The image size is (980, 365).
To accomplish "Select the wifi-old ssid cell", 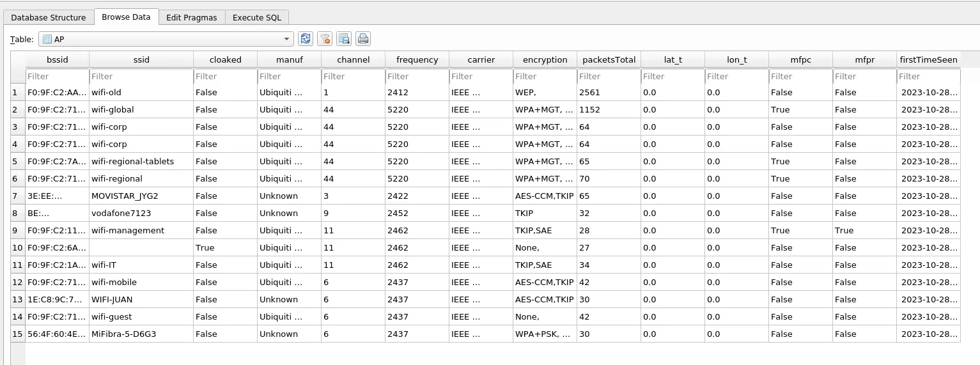I will [x=141, y=92].
